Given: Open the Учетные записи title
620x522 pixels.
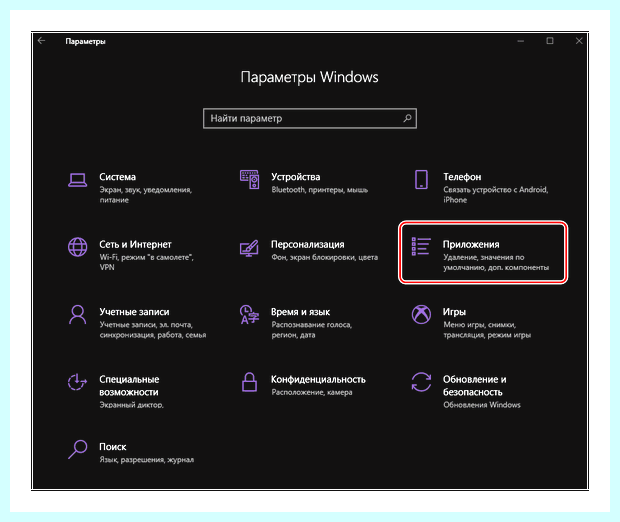Looking at the screenshot, I should click(x=134, y=312).
